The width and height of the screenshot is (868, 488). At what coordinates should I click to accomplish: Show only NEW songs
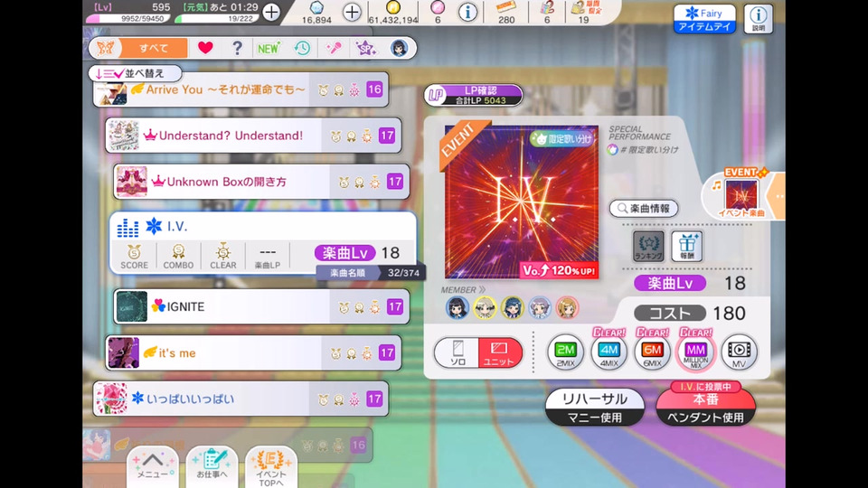tap(269, 48)
